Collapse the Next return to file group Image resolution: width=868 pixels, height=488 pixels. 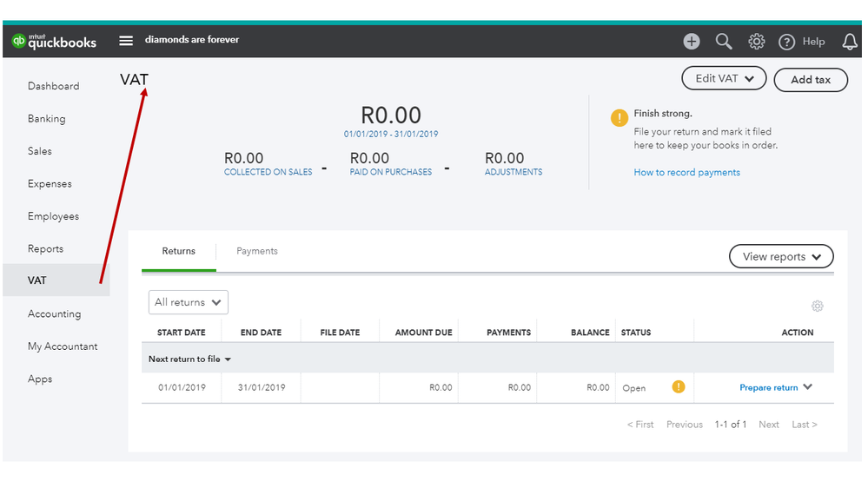click(228, 359)
